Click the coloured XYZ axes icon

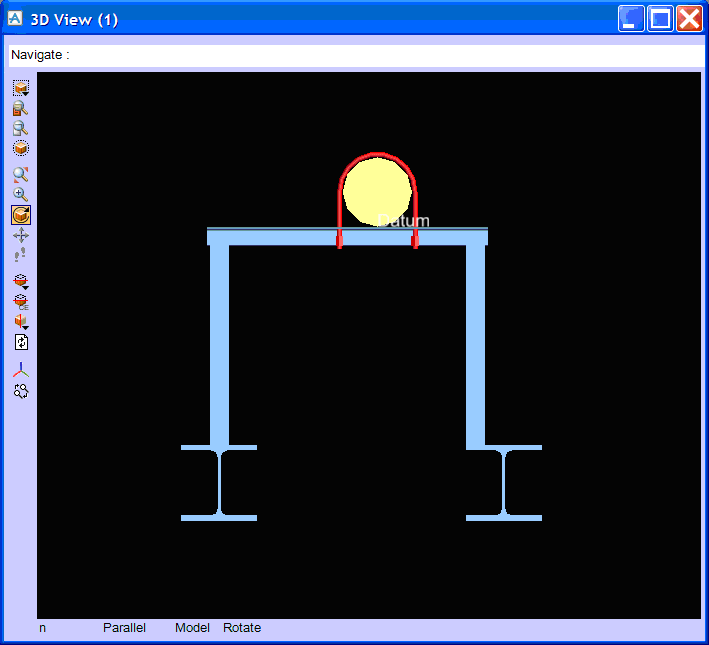click(21, 370)
